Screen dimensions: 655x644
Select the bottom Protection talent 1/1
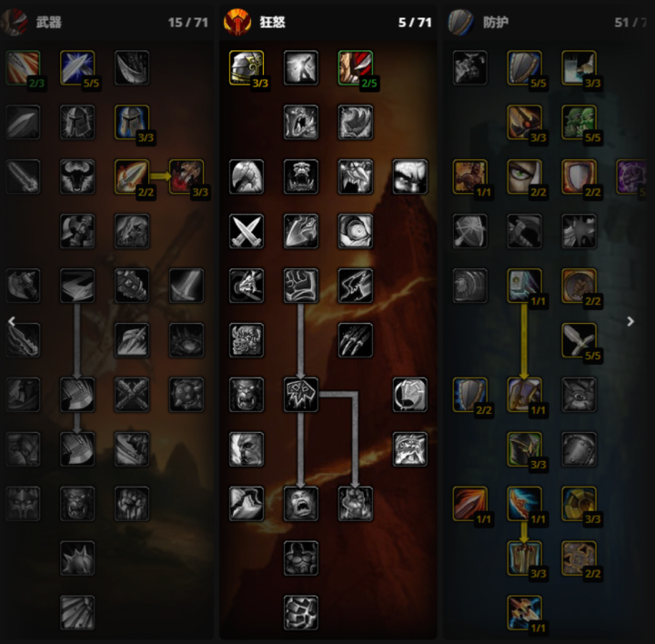525,612
